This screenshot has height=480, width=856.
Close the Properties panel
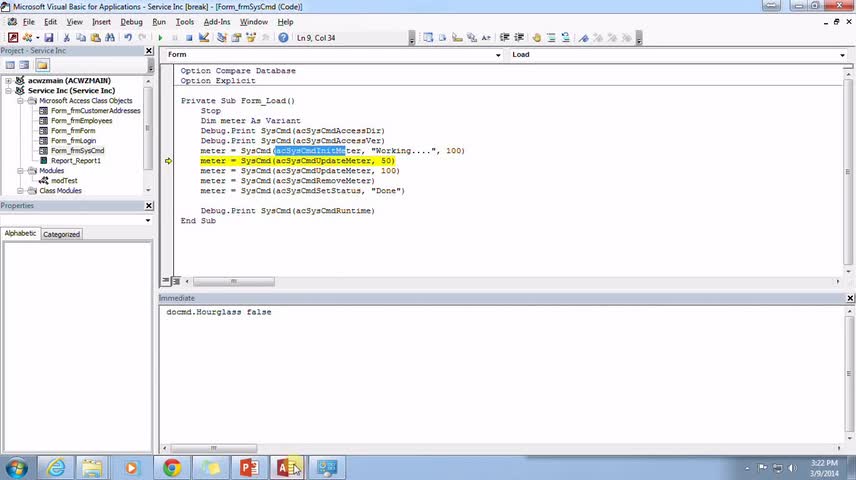click(149, 205)
